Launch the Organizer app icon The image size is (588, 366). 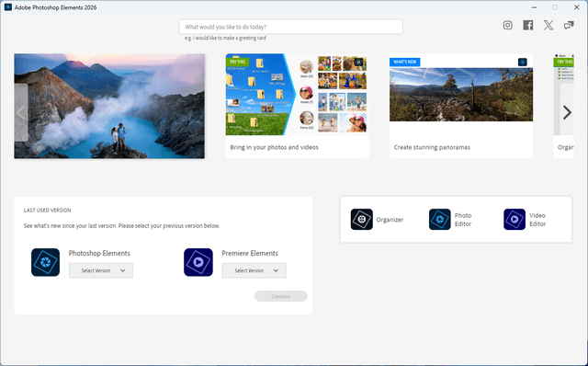coord(361,219)
